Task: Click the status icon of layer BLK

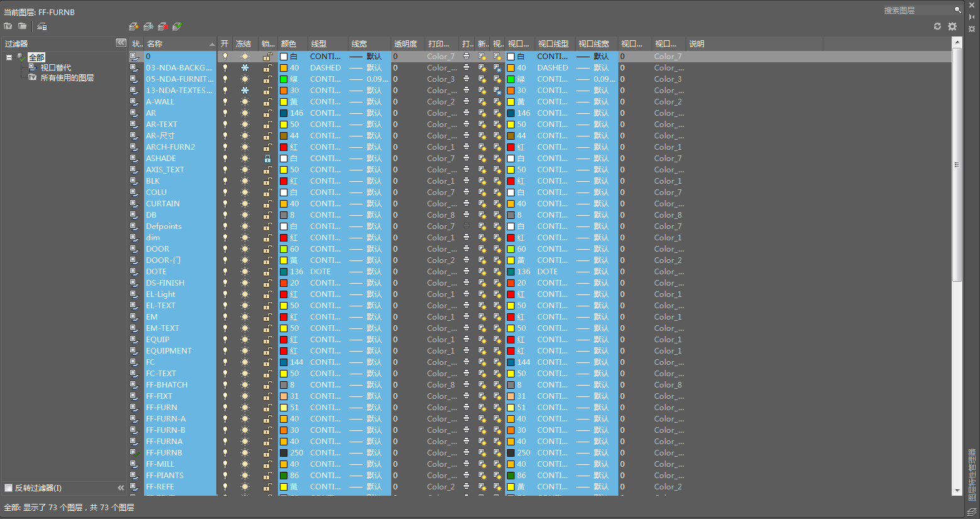Action: point(134,181)
